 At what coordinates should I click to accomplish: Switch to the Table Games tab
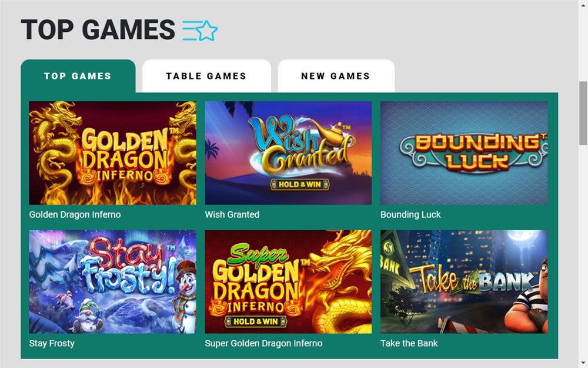click(206, 76)
